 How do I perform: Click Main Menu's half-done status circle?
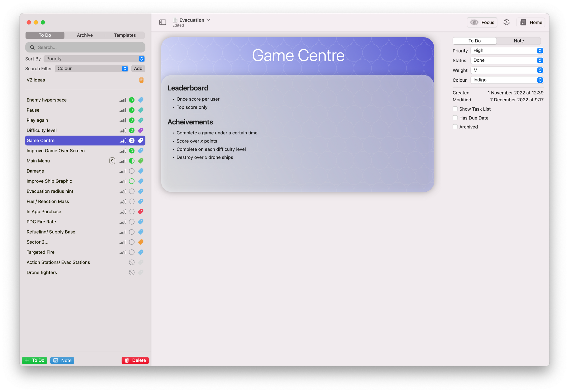pos(132,161)
